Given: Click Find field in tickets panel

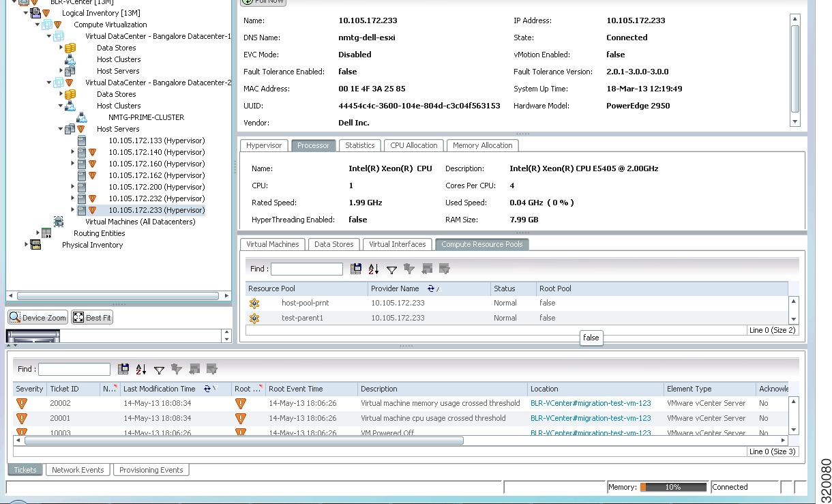Looking at the screenshot, I should 74,369.
